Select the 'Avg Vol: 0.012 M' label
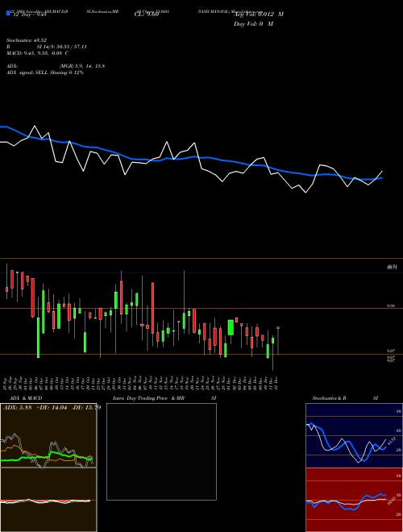Screen dimensions: 403x532 point(259,15)
